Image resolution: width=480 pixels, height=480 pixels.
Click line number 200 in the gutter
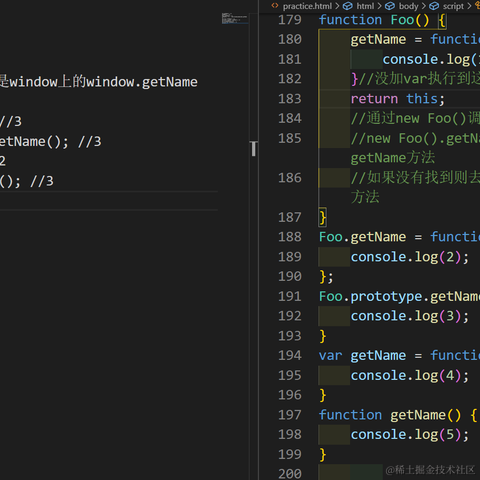pyautogui.click(x=290, y=474)
